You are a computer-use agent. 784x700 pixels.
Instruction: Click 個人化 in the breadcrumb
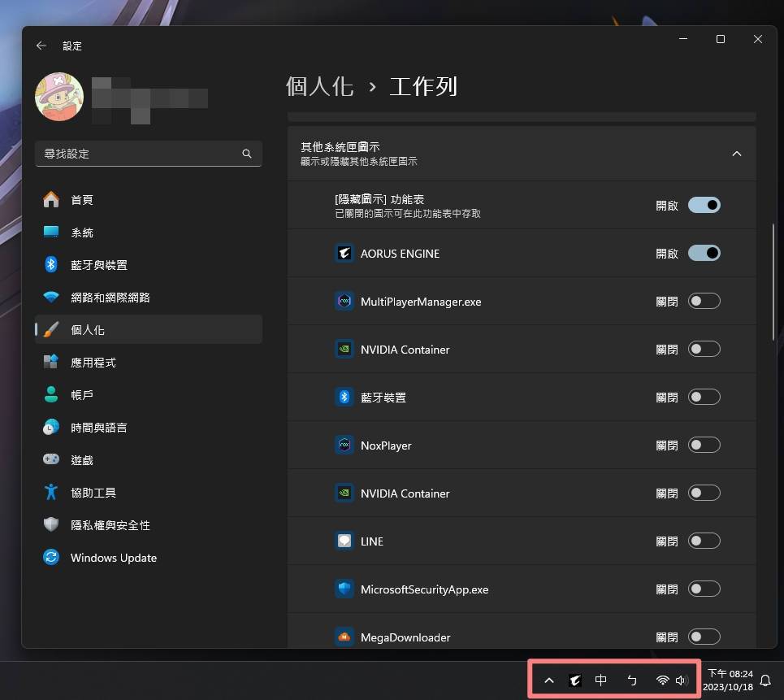pyautogui.click(x=320, y=86)
